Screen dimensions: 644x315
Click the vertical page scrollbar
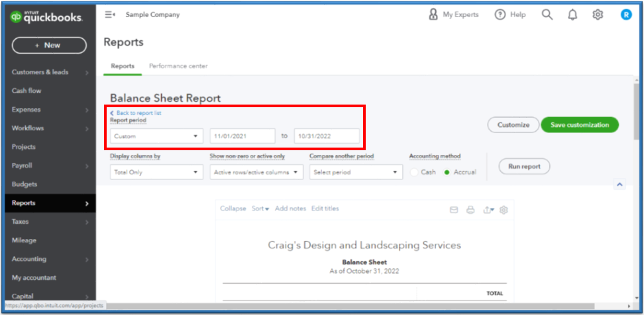[636, 111]
